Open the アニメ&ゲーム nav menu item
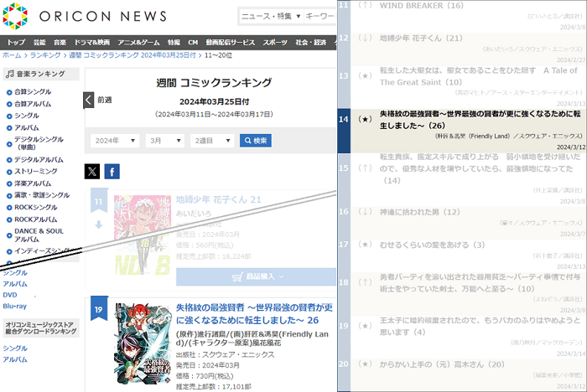 coord(138,43)
